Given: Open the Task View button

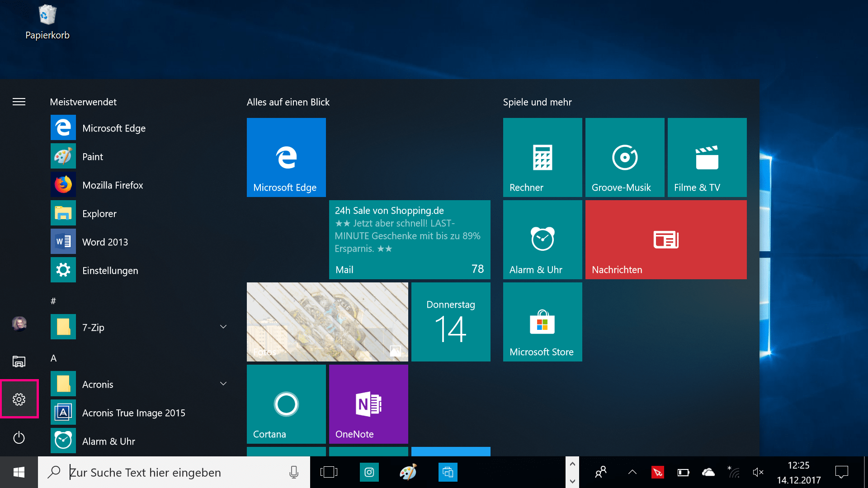Looking at the screenshot, I should tap(329, 472).
